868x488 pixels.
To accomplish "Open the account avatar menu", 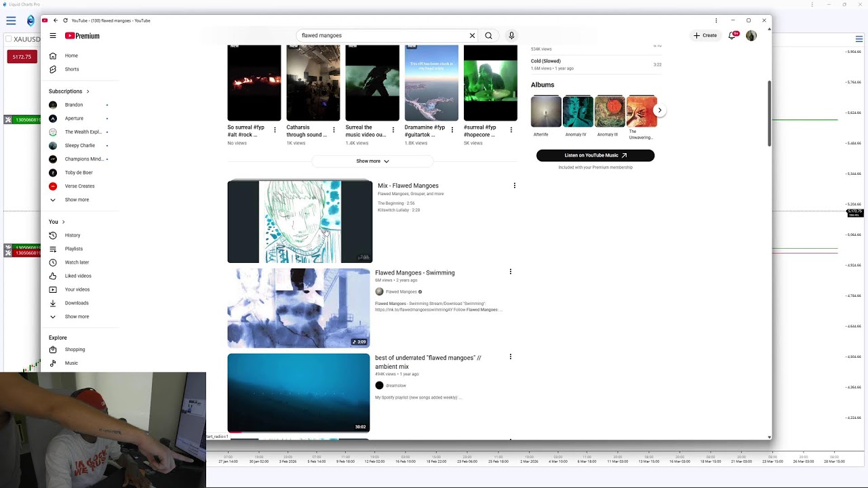I will tap(751, 35).
